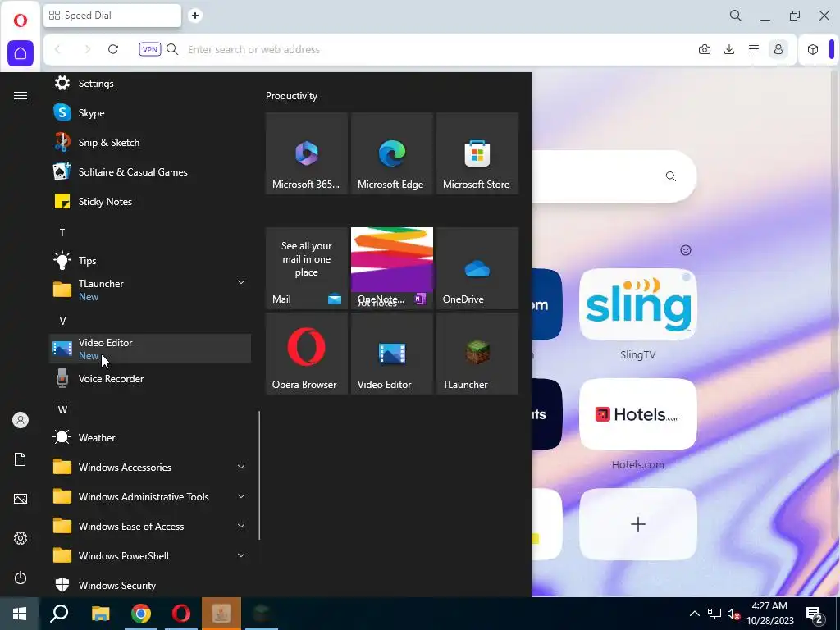The height and width of the screenshot is (630, 840).
Task: Open the Power options button
Action: [x=21, y=577]
